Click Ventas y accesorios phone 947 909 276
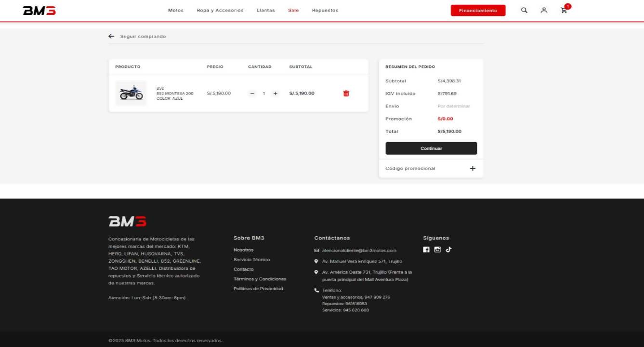This screenshot has width=644, height=347. click(356, 297)
